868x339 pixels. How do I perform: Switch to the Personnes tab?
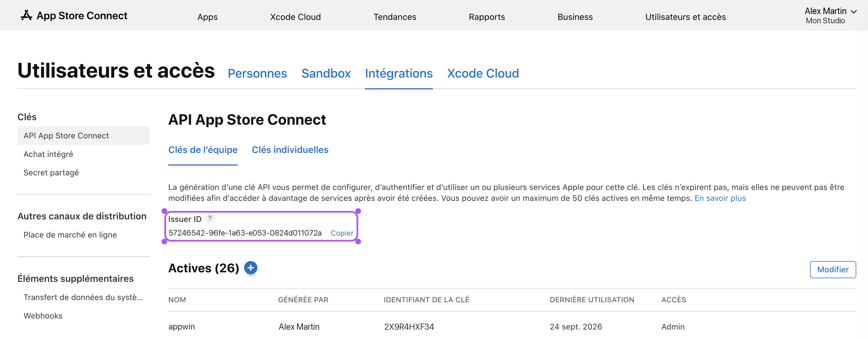(x=257, y=73)
